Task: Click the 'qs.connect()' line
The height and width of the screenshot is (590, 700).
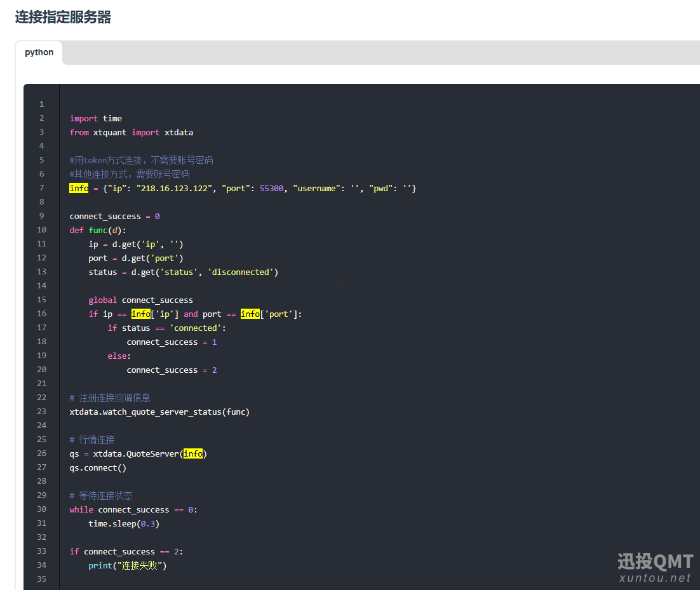Action: click(98, 467)
